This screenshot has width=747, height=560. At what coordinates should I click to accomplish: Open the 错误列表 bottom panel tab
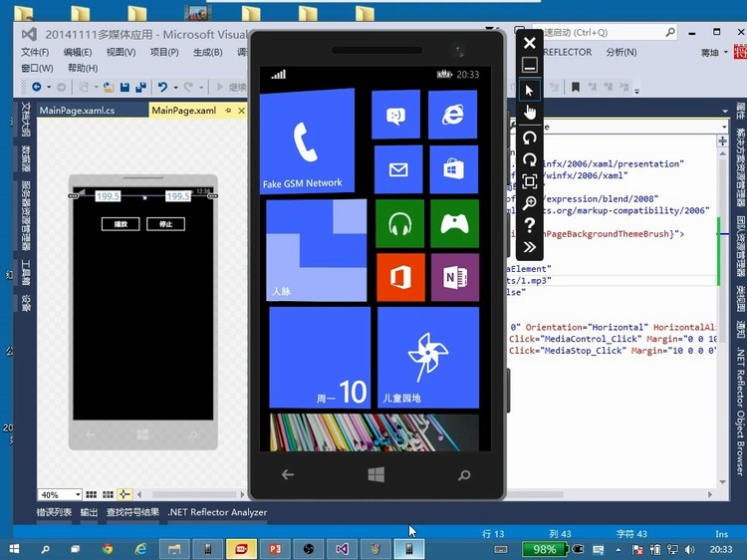click(x=54, y=512)
